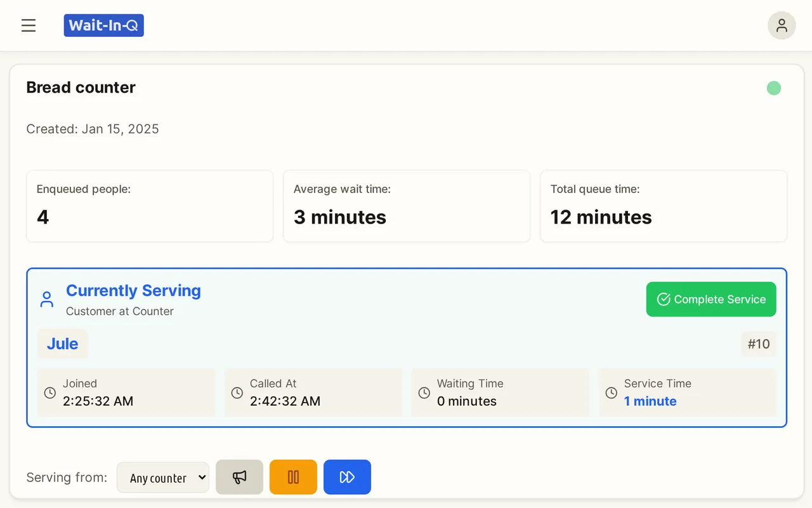This screenshot has width=812, height=508.
Task: Click the green queue status indicator dot
Action: click(773, 88)
